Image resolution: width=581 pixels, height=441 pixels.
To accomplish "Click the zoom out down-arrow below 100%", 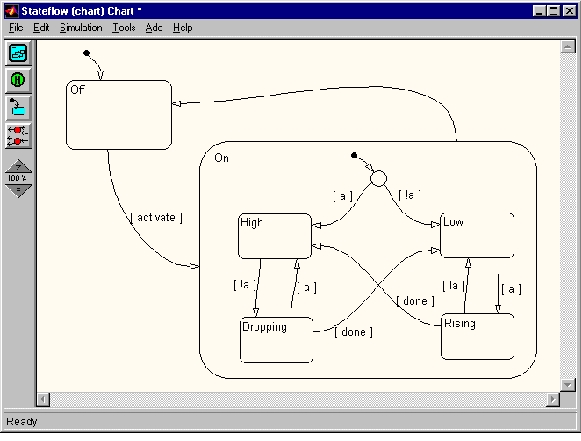I will (18, 190).
